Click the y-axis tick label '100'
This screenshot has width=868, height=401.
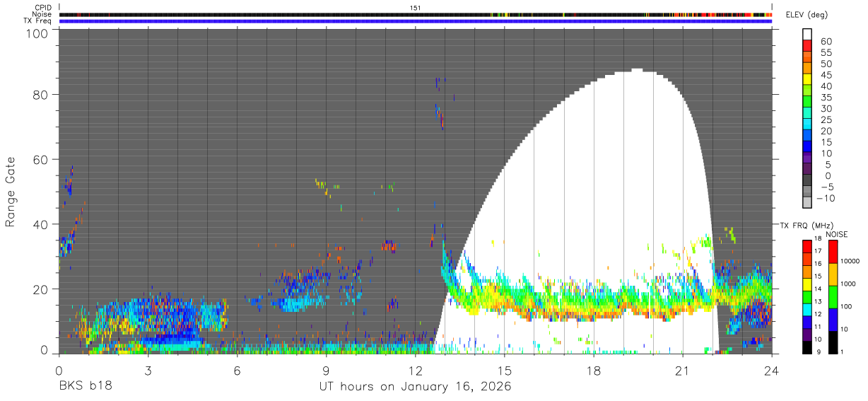coord(38,33)
